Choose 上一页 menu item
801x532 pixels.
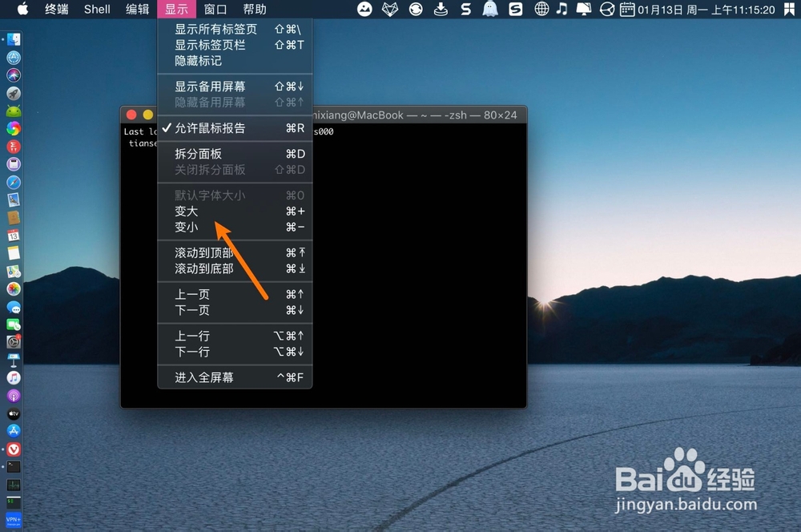click(x=235, y=294)
